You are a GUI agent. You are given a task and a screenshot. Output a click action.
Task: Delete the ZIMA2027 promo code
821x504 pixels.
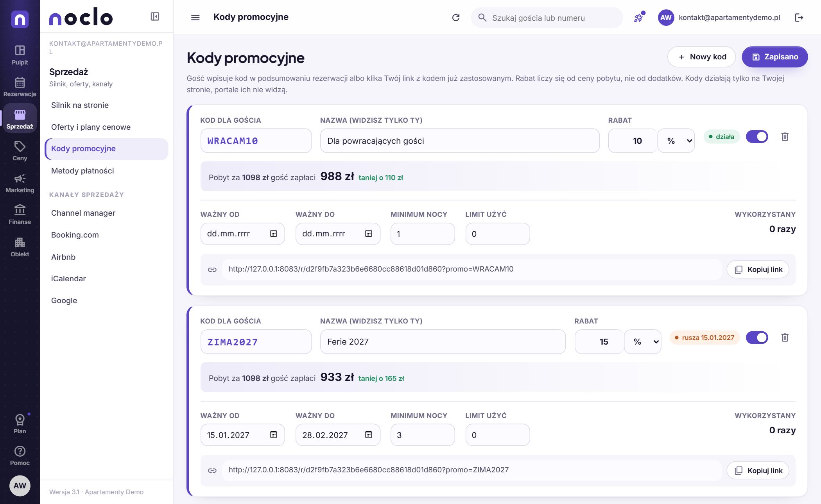coord(785,338)
